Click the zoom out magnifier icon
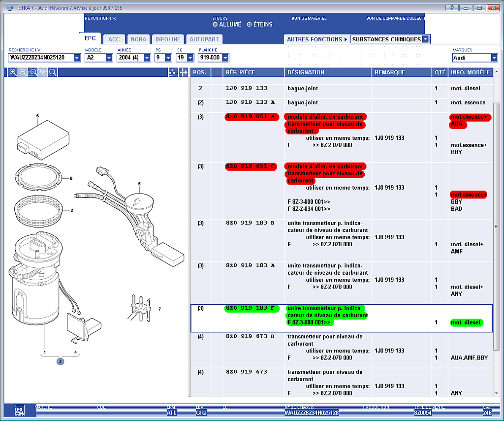 coord(23,72)
